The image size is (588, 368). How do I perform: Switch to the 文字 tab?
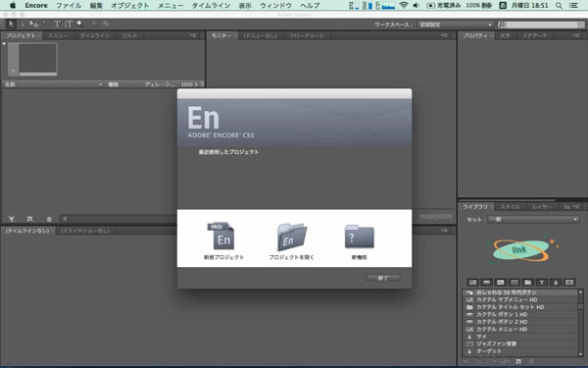point(505,35)
